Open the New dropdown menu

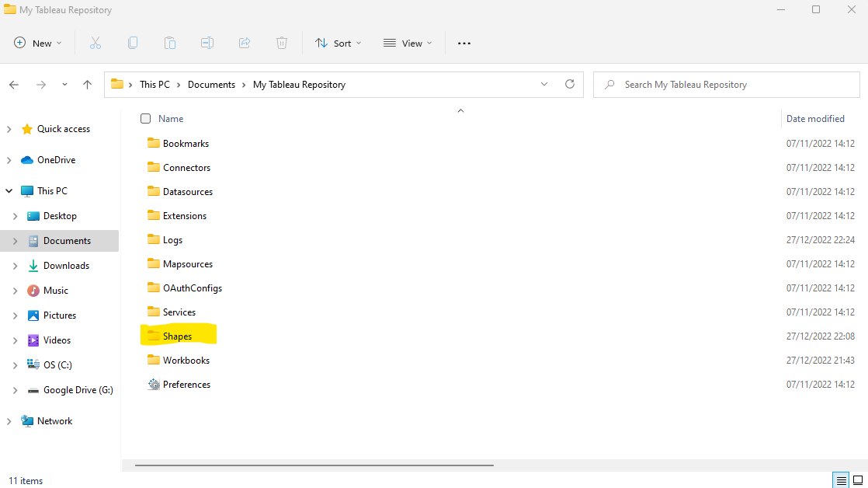(x=37, y=44)
